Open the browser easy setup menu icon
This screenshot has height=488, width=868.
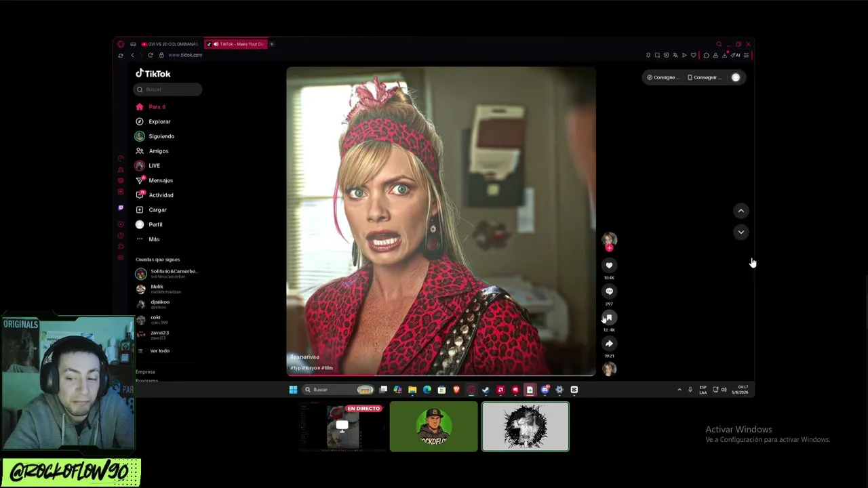[x=746, y=55]
